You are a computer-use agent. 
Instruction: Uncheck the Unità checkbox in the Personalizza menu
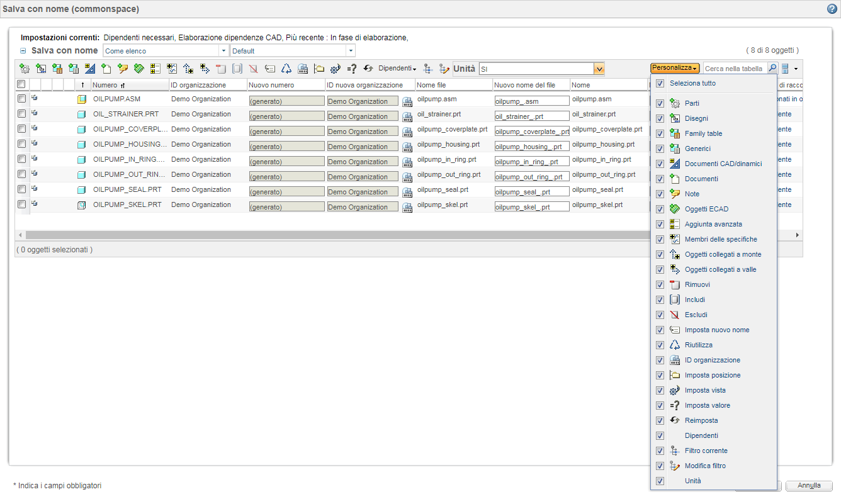[660, 481]
